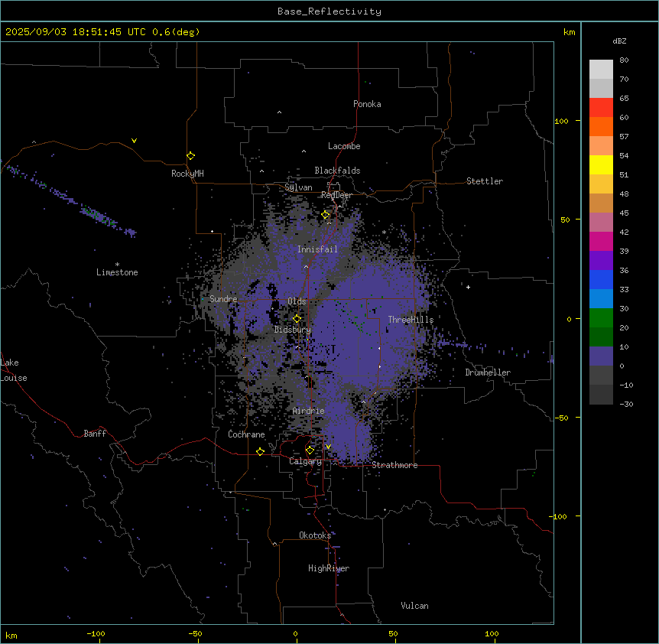Viewport: 659px width, 644px height.
Task: Click the dBZ legend heading
Action: pyautogui.click(x=619, y=41)
